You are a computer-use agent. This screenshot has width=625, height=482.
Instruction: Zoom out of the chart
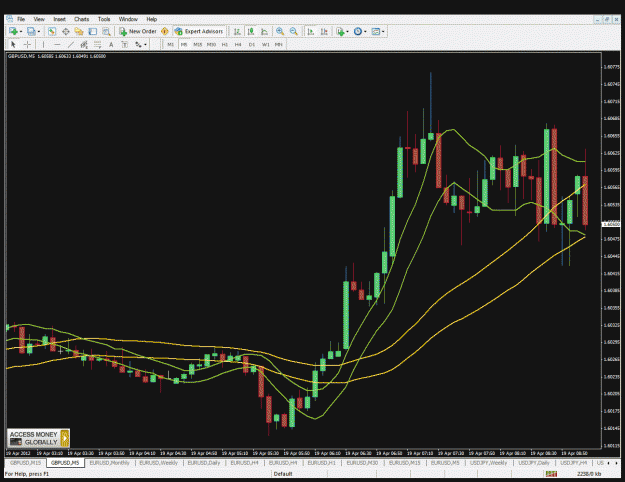click(294, 31)
